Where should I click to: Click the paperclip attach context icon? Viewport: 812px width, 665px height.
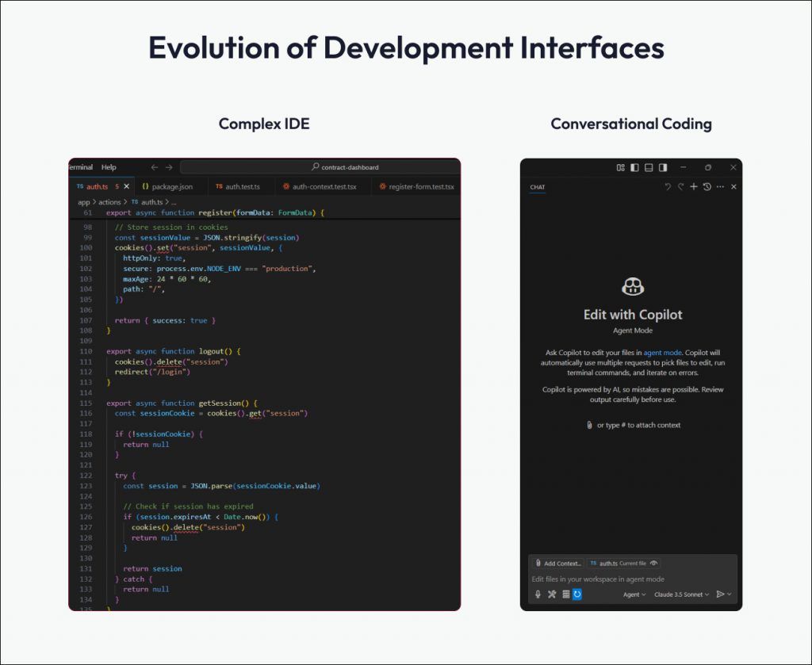(589, 425)
